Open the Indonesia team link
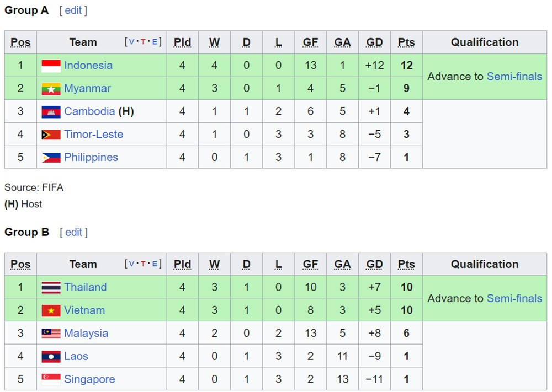 pyautogui.click(x=88, y=66)
